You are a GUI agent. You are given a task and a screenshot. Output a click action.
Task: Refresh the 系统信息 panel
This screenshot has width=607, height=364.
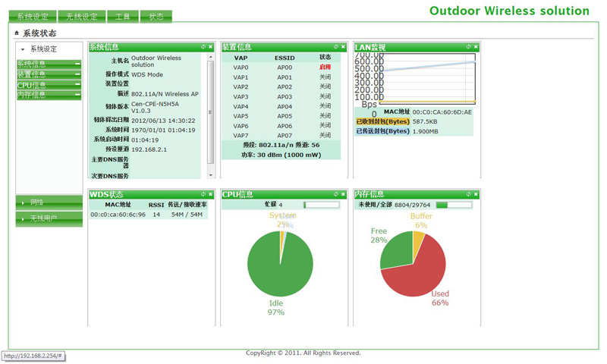[x=203, y=47]
